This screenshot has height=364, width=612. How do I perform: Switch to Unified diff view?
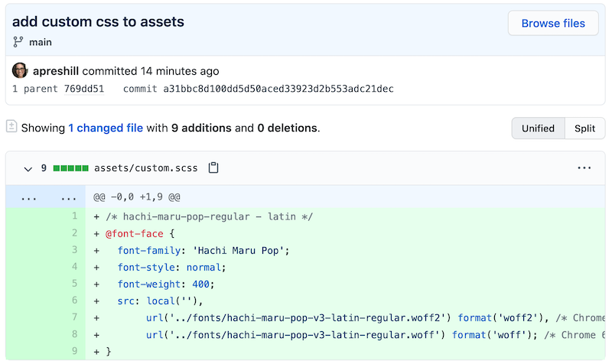click(538, 128)
